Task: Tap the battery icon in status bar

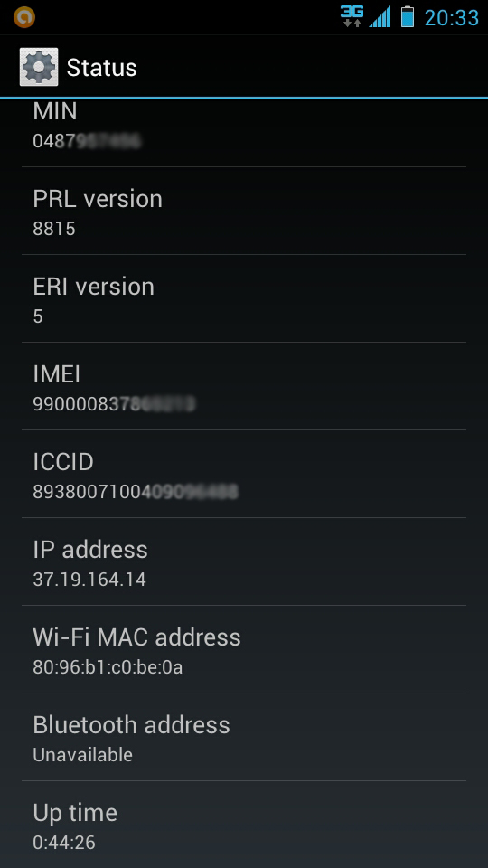Action: coord(408,16)
